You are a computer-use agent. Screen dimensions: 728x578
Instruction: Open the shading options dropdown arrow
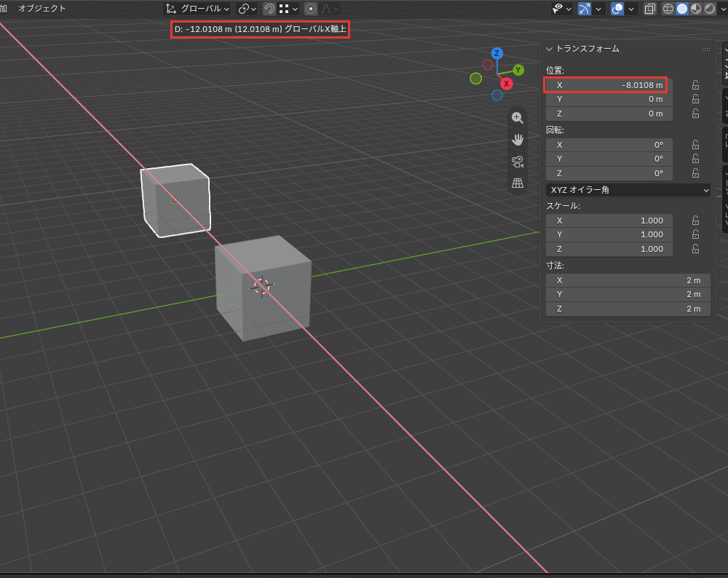[x=724, y=9]
